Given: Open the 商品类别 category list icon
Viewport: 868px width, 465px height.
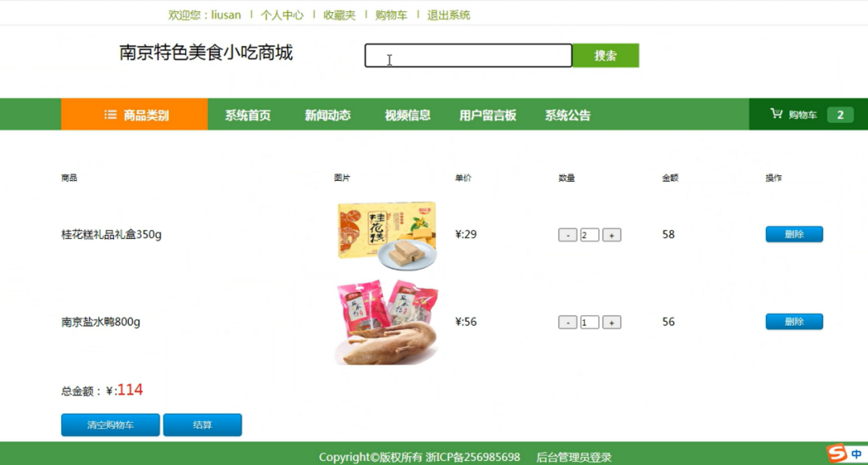Looking at the screenshot, I should pyautogui.click(x=110, y=114).
